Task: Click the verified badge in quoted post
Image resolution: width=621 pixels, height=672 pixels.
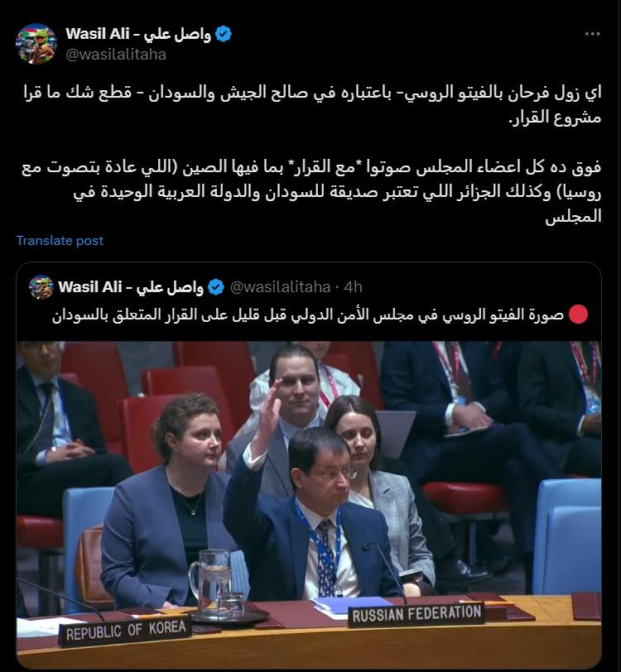Action: (x=216, y=287)
